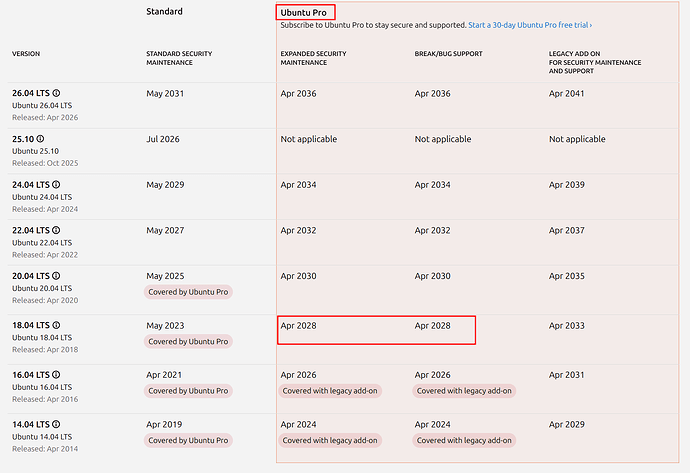This screenshot has height=473, width=690.
Task: Click Covered by Ubuntu Pro badge for 16.04
Action: (188, 391)
